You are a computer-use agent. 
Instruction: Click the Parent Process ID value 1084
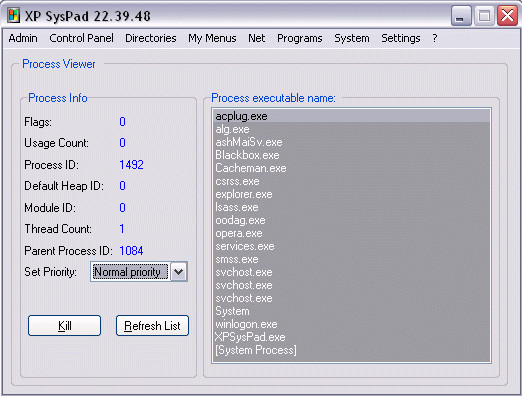coord(131,251)
